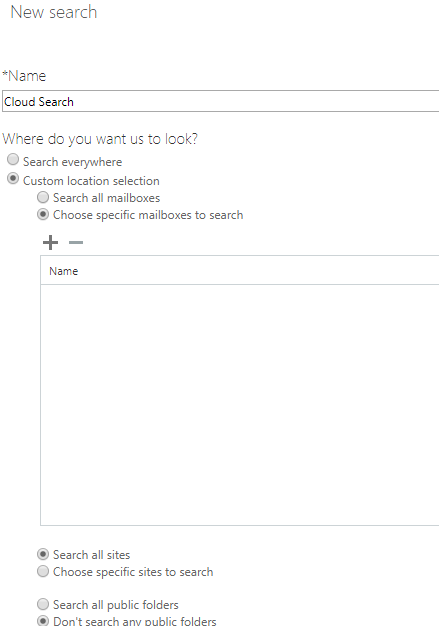This screenshot has width=439, height=636.
Task: Click the New search page heading
Action: 54,12
